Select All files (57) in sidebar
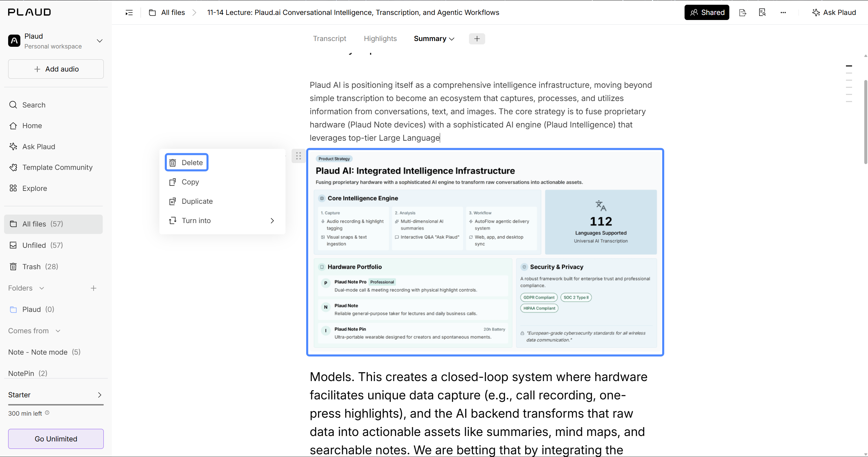 (53, 224)
